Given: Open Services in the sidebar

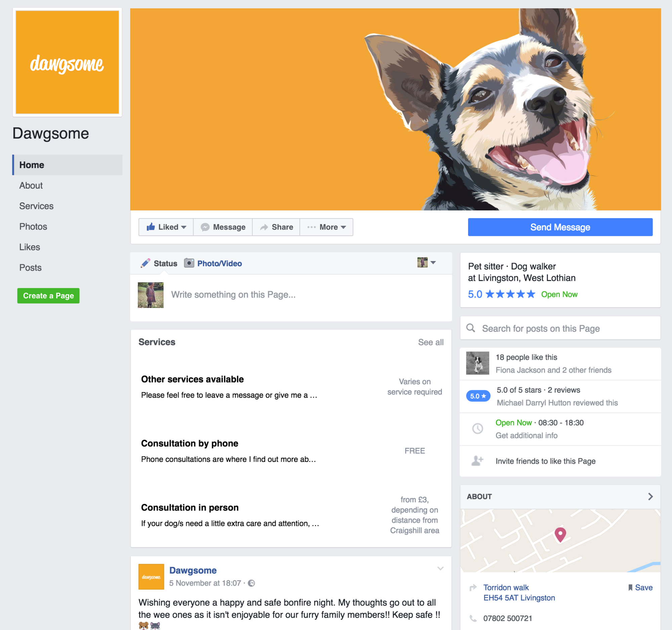Looking at the screenshot, I should [36, 206].
